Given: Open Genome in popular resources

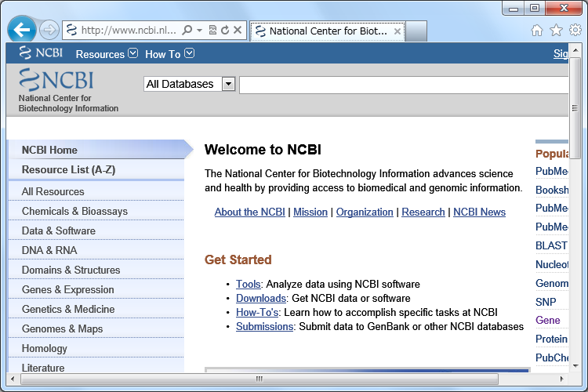Looking at the screenshot, I should (552, 283).
